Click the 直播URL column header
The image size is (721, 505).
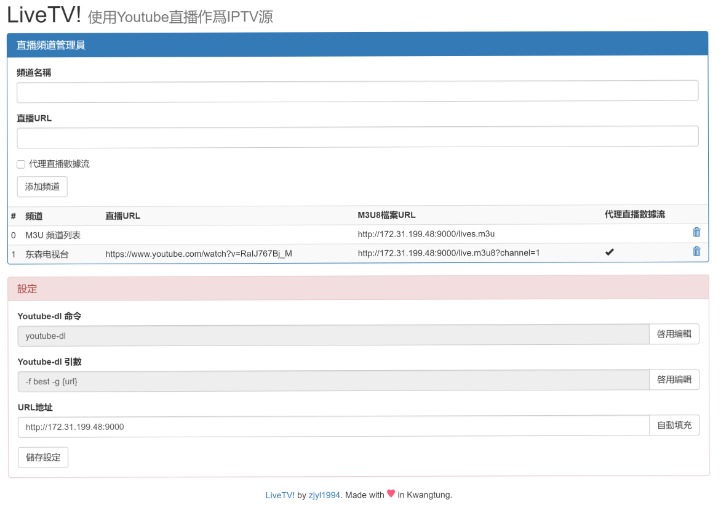(x=123, y=216)
